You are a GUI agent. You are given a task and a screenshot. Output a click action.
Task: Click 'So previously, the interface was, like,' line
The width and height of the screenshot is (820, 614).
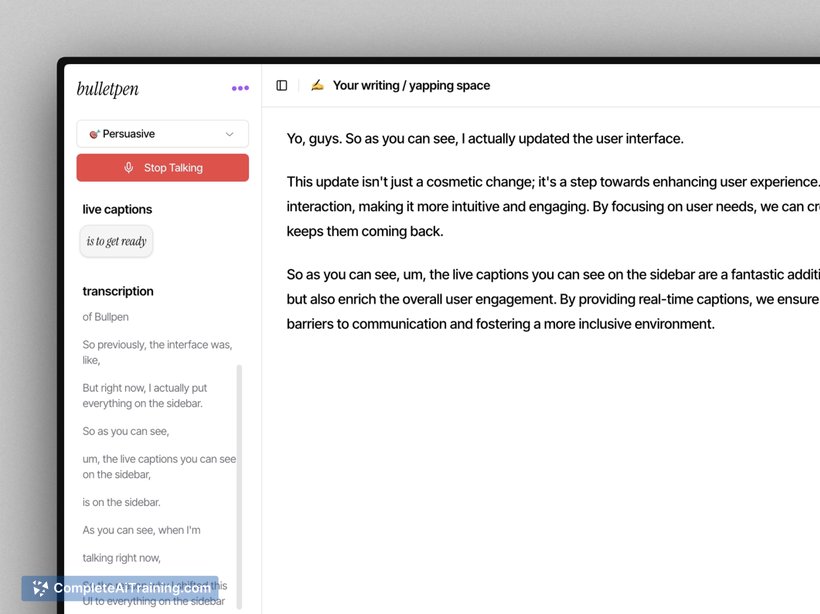157,353
